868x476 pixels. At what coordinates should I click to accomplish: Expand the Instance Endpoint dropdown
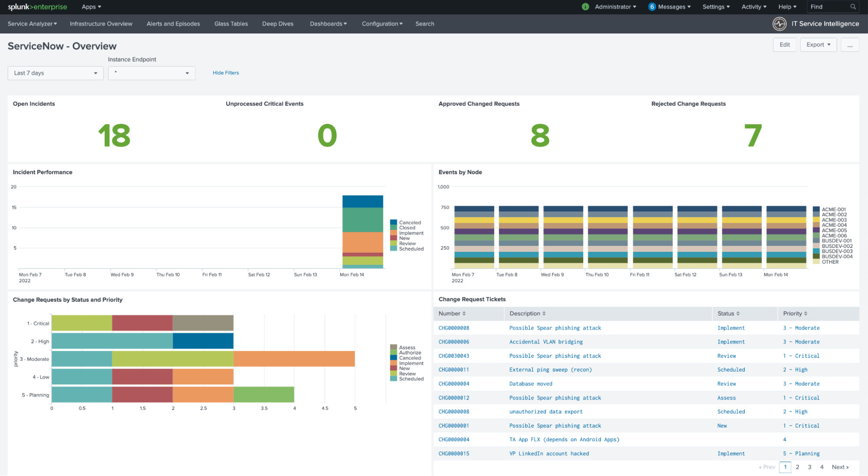[152, 73]
